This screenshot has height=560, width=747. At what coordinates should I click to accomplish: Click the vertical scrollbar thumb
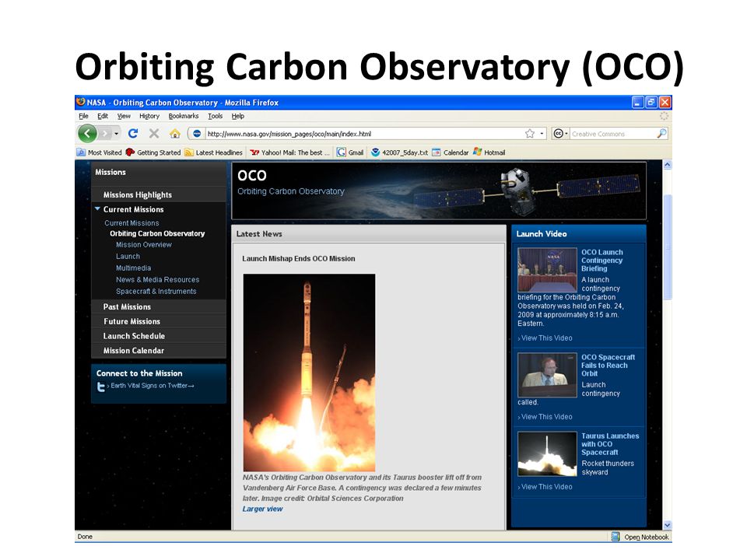(668, 247)
